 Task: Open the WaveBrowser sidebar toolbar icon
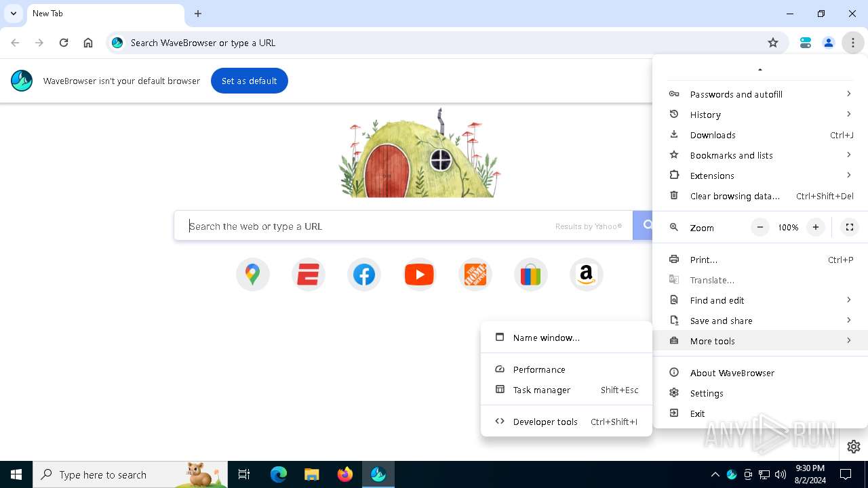click(x=806, y=43)
